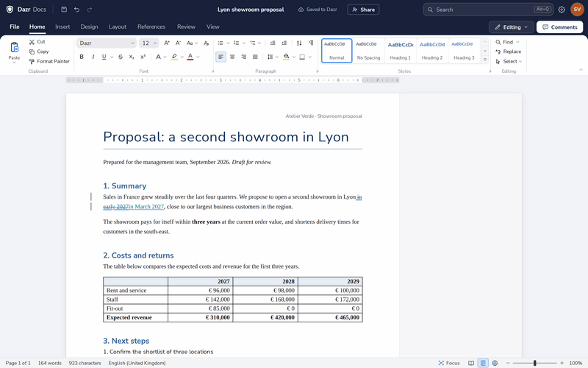Toggle center alignment
This screenshot has height=368, width=588.
tap(232, 57)
